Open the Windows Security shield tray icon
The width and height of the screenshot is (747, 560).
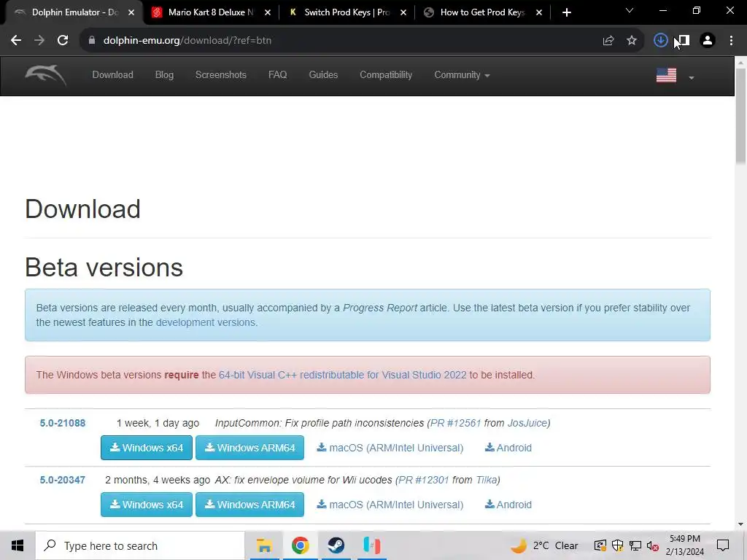click(617, 545)
